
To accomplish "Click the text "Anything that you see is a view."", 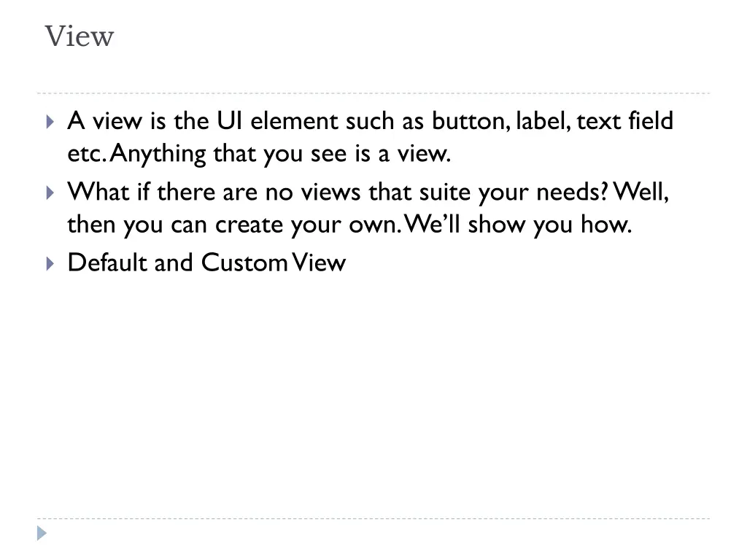I will (x=280, y=155).
